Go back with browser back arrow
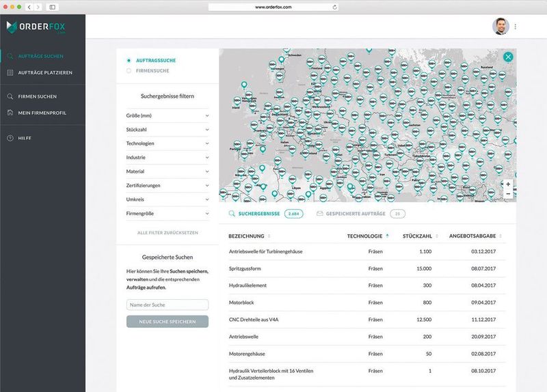The image size is (547, 392). pyautogui.click(x=29, y=7)
